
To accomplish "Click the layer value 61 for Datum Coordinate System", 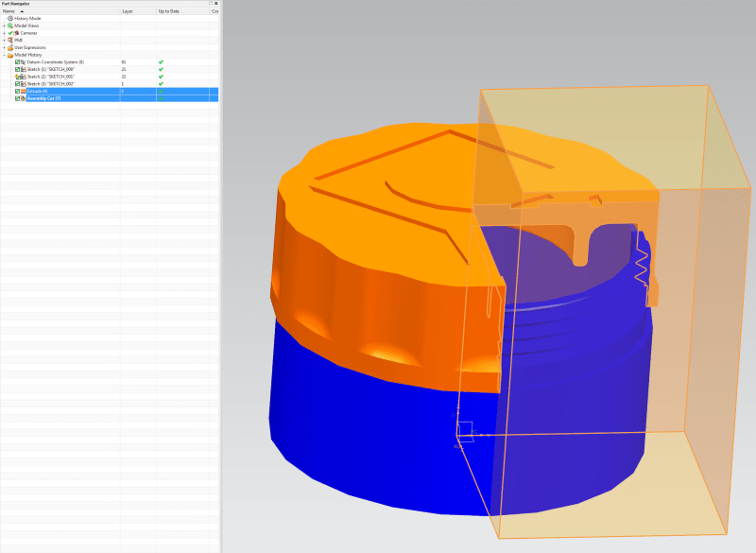I will click(x=124, y=62).
